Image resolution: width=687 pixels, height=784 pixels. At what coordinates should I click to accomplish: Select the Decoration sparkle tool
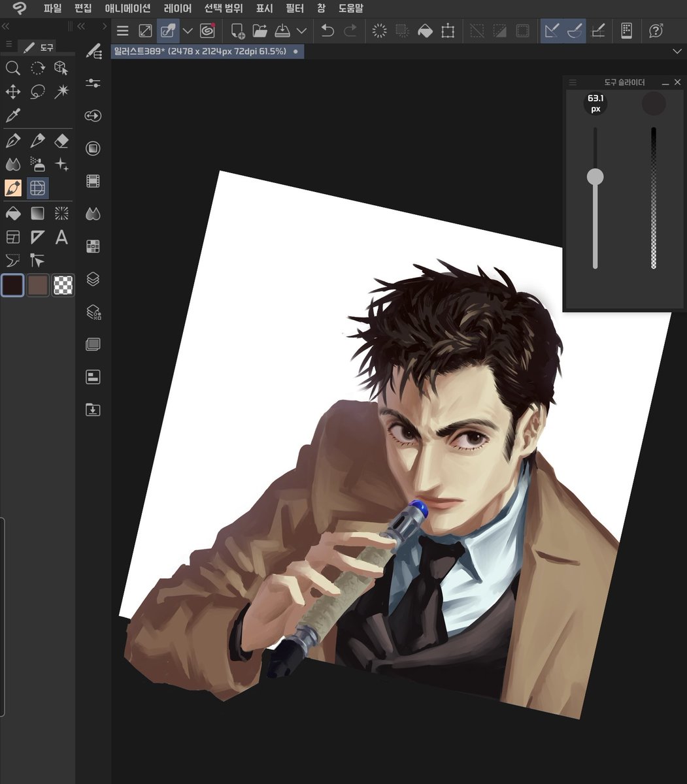coord(61,164)
